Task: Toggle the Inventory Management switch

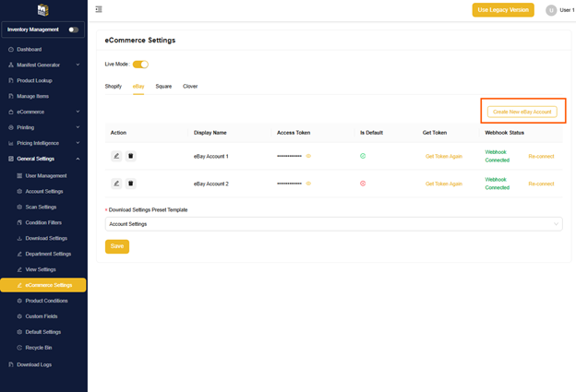Action: click(74, 30)
